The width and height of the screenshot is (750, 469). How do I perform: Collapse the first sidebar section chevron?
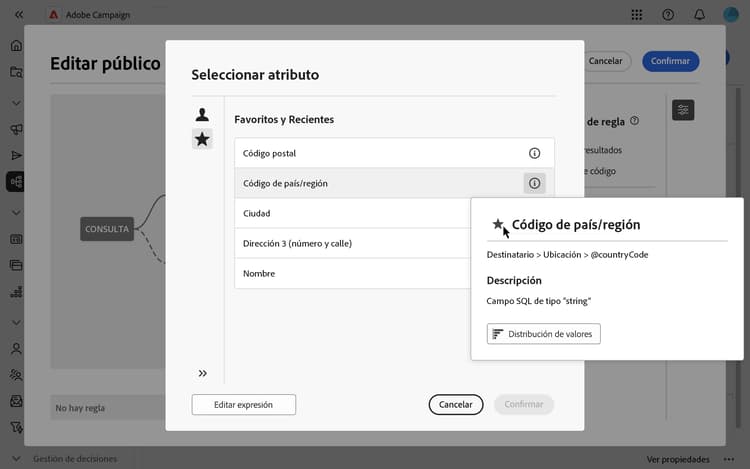click(16, 103)
